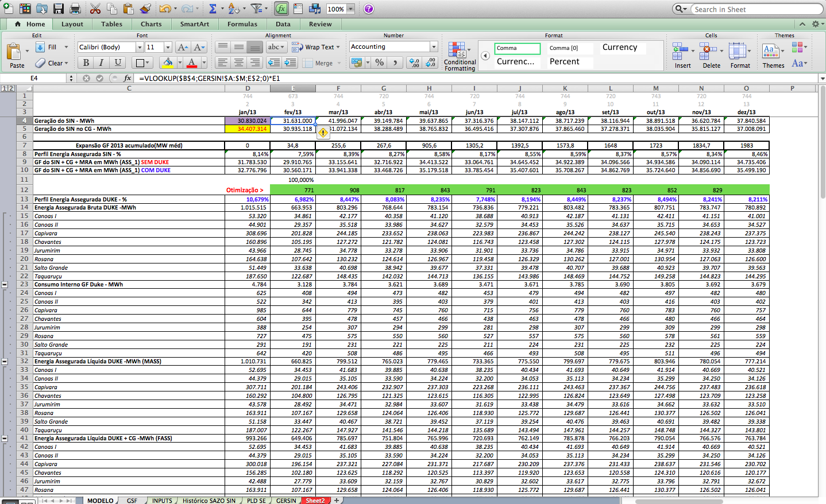Toggle Wrap Text for the cell
This screenshot has height=504, width=826.
click(x=315, y=47)
